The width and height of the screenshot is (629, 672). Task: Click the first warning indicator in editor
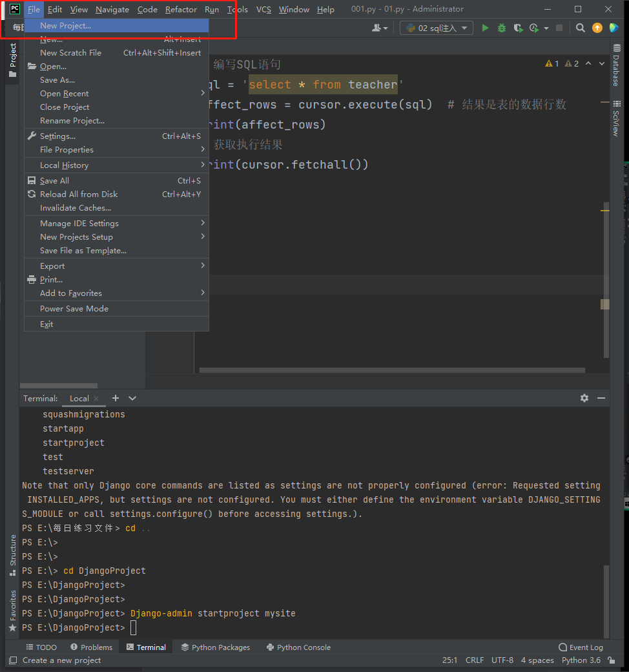pyautogui.click(x=552, y=64)
